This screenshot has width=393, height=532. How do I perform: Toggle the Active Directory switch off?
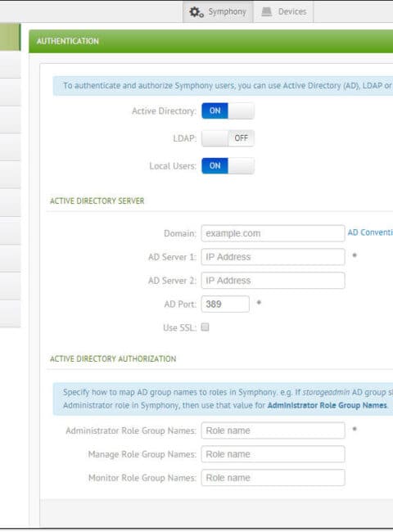pyautogui.click(x=228, y=111)
